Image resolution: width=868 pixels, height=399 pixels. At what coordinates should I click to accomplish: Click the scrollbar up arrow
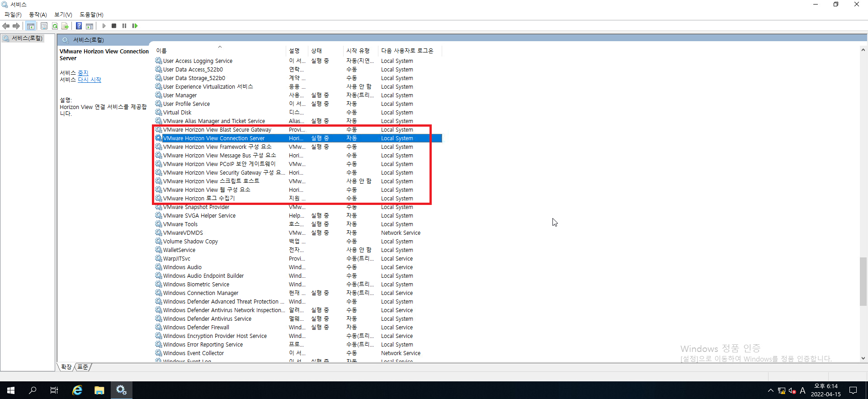(863, 50)
